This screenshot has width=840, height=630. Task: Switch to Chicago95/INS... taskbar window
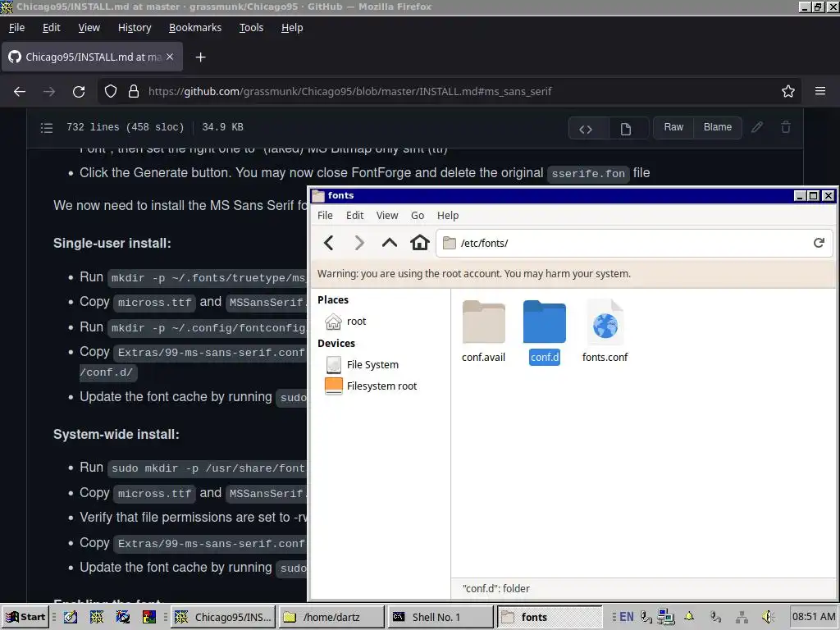click(223, 617)
